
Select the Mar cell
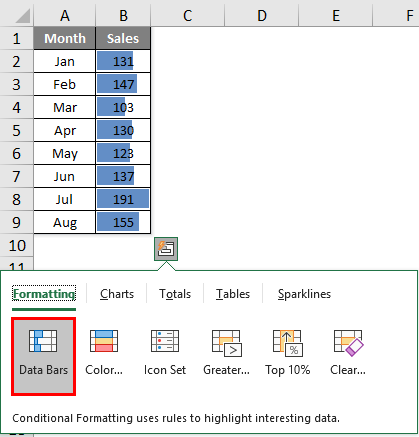pyautogui.click(x=65, y=107)
